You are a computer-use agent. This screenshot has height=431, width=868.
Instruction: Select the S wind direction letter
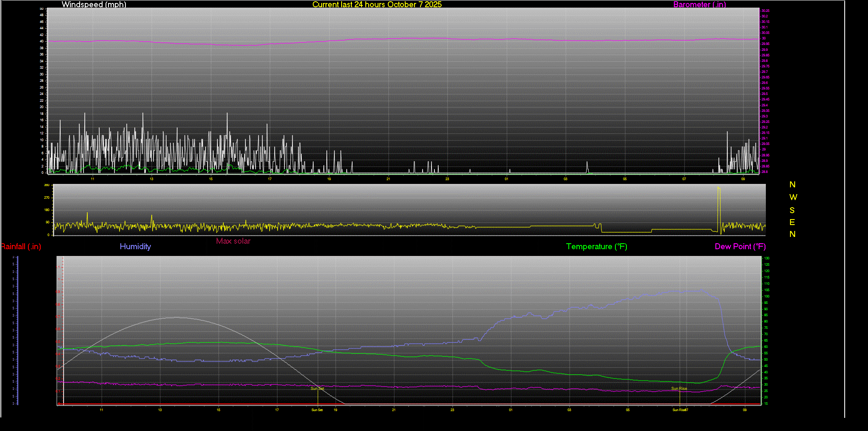pos(792,210)
